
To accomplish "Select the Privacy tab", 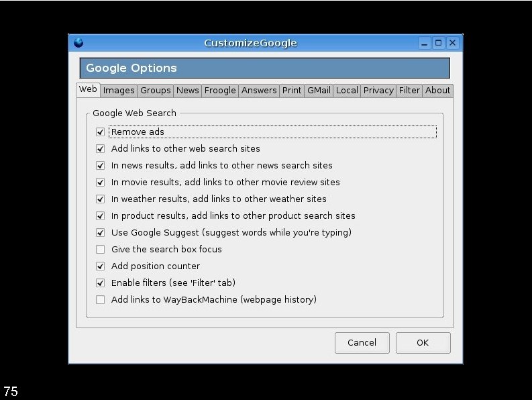I will pos(378,91).
